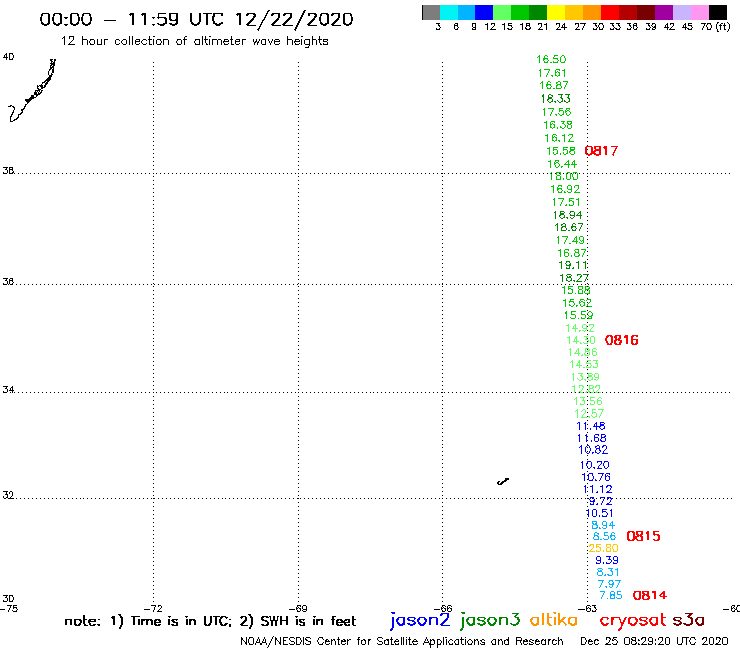Viewport: 740px width, 650px height.
Task: Click the subtitle about altimeter wave heights
Action: coord(194,41)
